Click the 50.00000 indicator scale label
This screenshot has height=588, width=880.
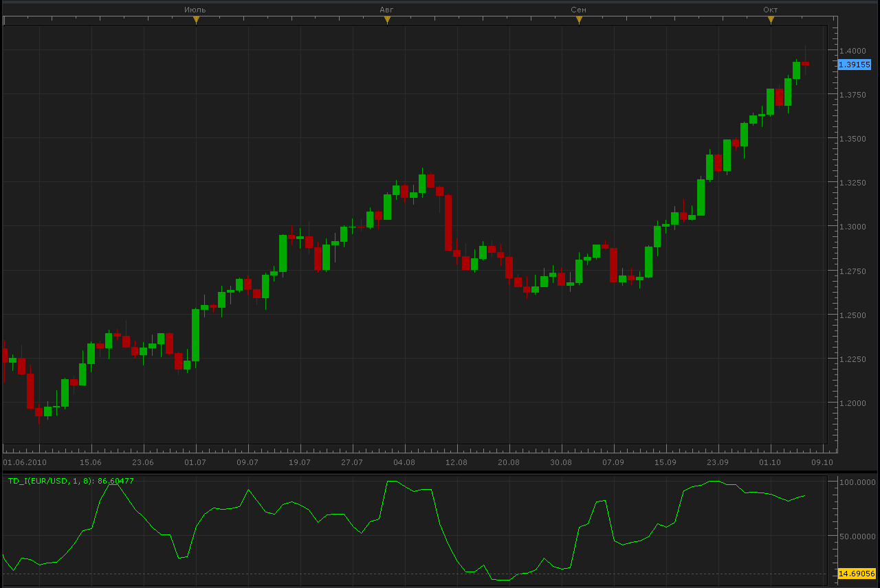pyautogui.click(x=856, y=536)
